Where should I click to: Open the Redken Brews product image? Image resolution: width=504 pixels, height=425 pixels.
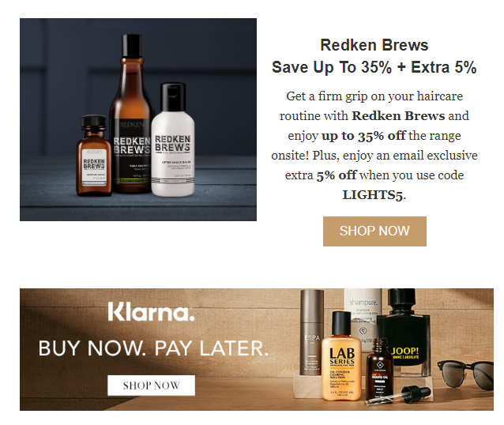[138, 119]
